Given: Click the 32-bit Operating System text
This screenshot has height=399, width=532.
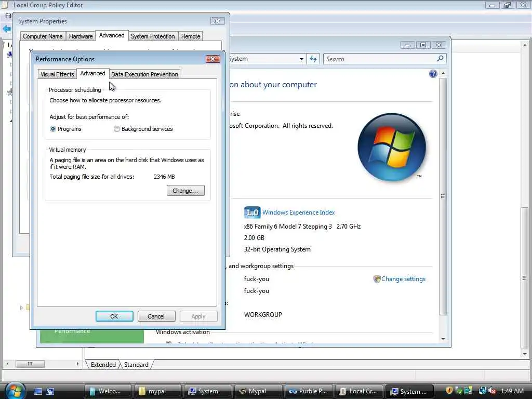Looking at the screenshot, I should (x=277, y=249).
